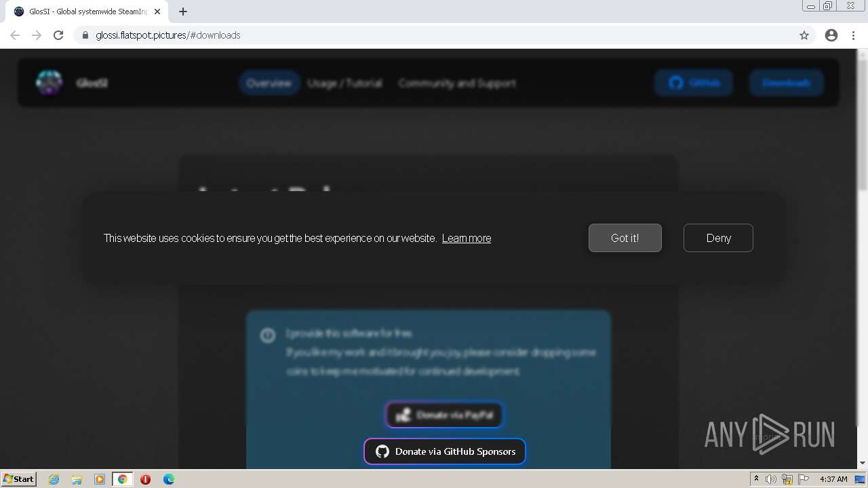868x488 pixels.
Task: Click the Downloads button in the site header
Action: point(787,83)
